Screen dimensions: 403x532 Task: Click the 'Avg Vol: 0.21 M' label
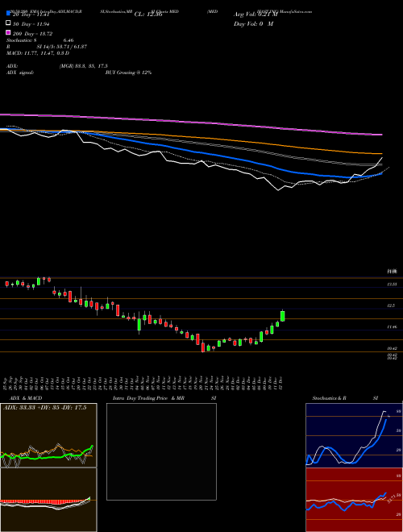[x=256, y=15]
